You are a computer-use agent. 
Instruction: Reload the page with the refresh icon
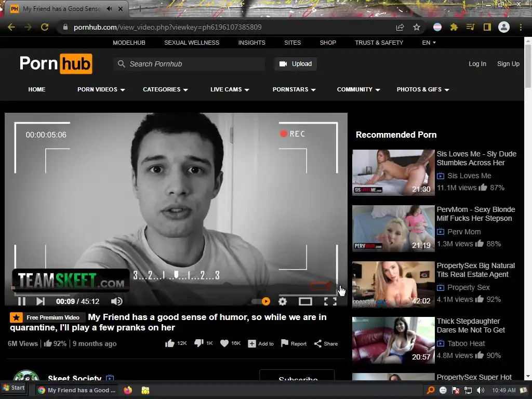pyautogui.click(x=45, y=27)
